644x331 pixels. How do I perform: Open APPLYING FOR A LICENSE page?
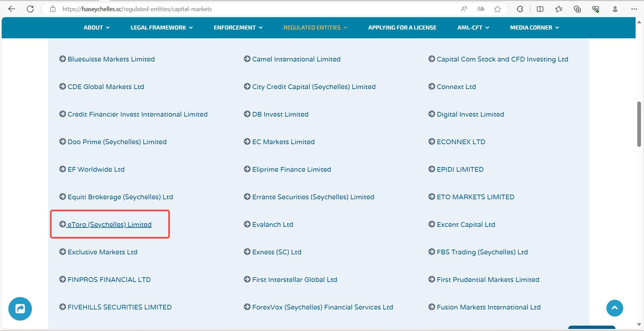point(402,28)
